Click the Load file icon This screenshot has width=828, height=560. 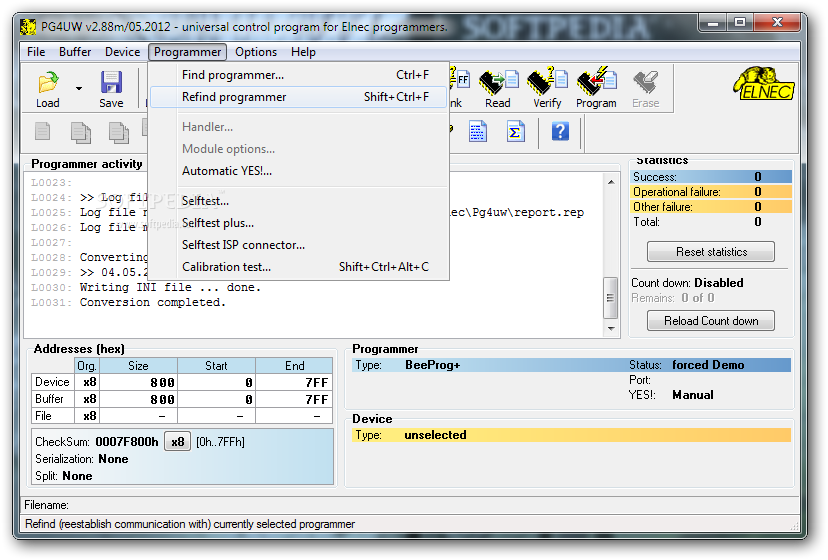tap(48, 88)
